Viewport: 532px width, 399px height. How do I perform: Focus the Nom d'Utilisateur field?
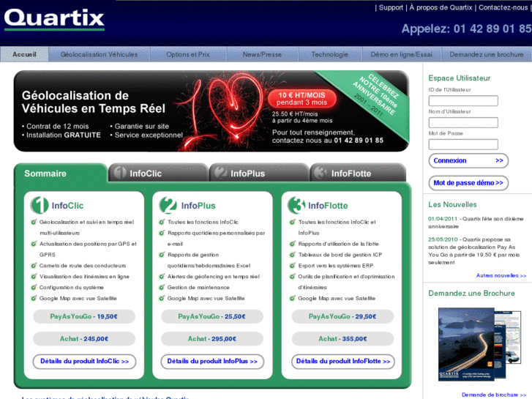(x=463, y=122)
